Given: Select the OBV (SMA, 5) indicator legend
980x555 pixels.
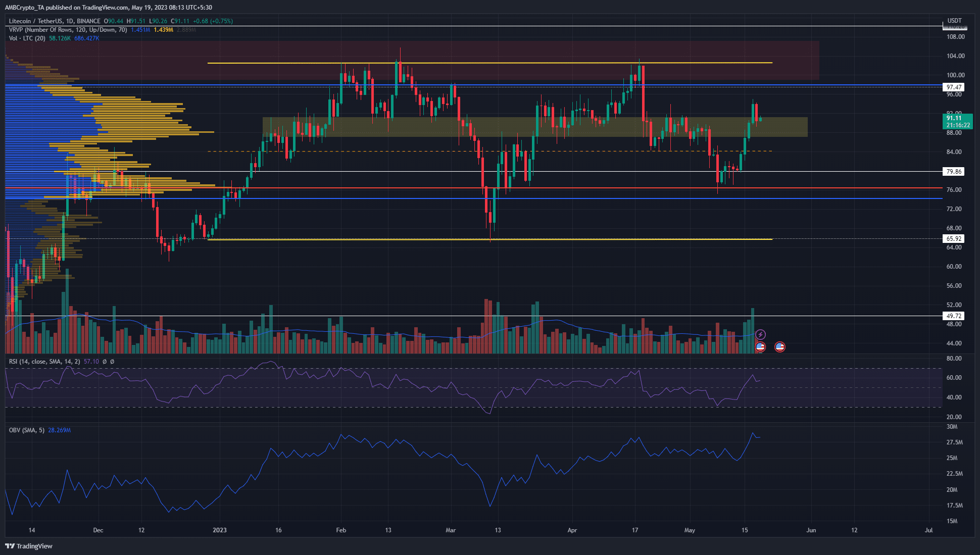Looking at the screenshot, I should coord(26,430).
